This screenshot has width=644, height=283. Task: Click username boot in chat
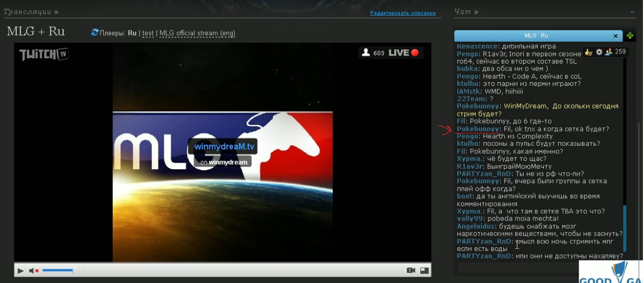tap(465, 196)
